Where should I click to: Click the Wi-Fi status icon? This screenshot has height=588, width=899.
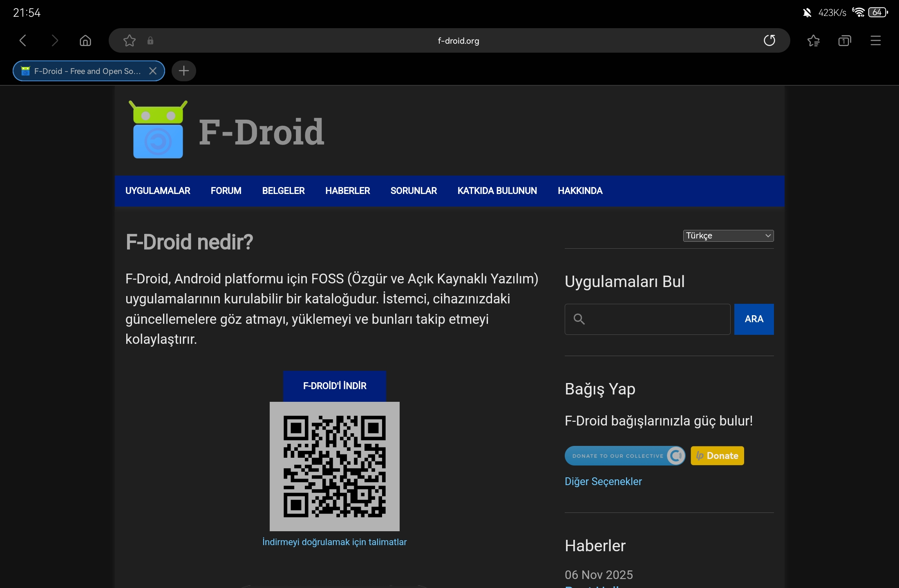[858, 12]
